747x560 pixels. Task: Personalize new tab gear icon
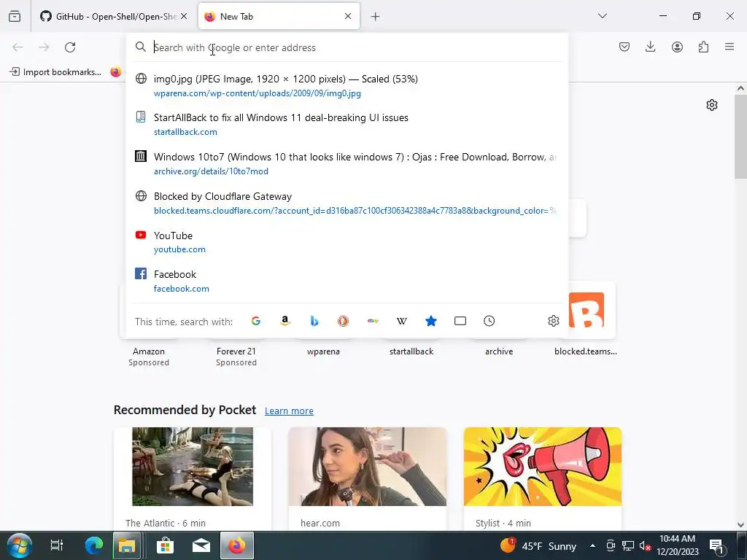pyautogui.click(x=712, y=105)
